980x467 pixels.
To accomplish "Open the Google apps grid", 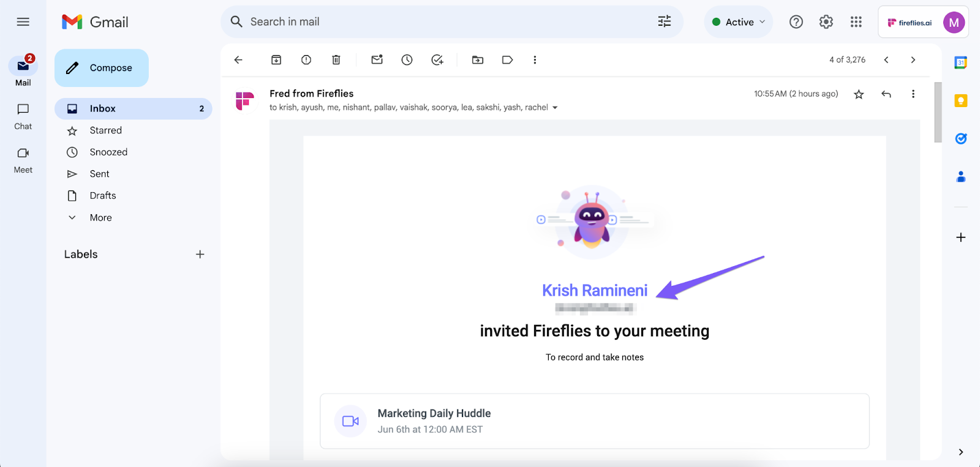I will (x=856, y=22).
